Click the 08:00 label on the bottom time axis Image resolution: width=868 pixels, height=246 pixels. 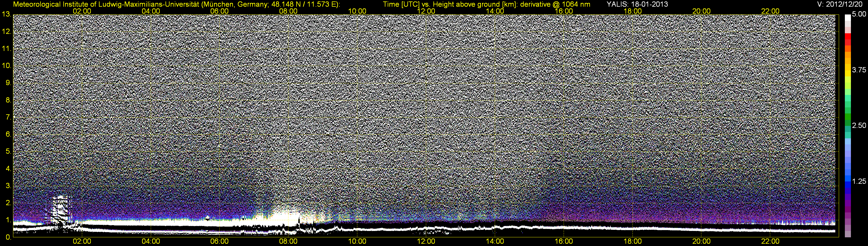pos(288,241)
